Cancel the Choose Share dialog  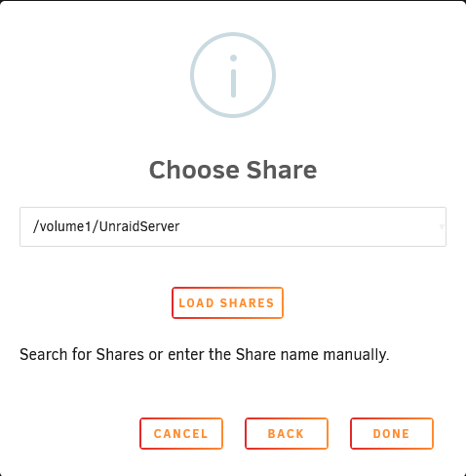(181, 433)
